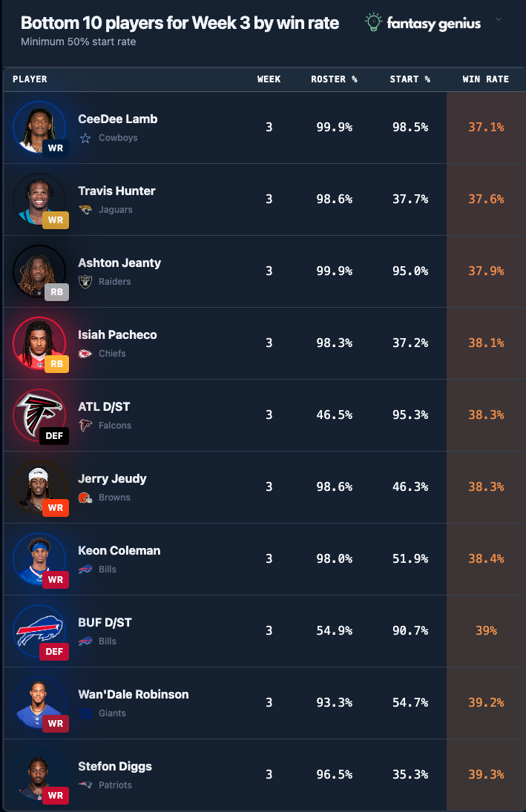
Task: Click the Chiefs arrowhead team icon
Action: point(85,353)
